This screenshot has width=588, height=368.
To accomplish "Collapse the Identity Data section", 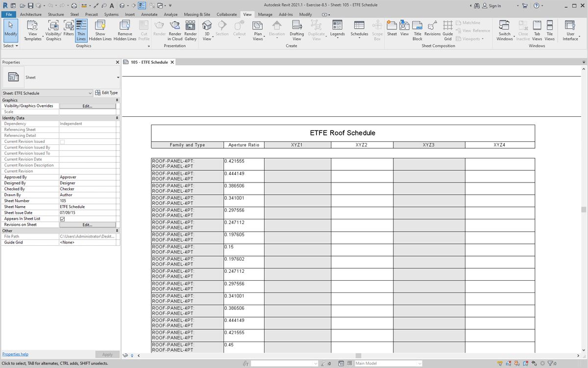I will (x=117, y=118).
